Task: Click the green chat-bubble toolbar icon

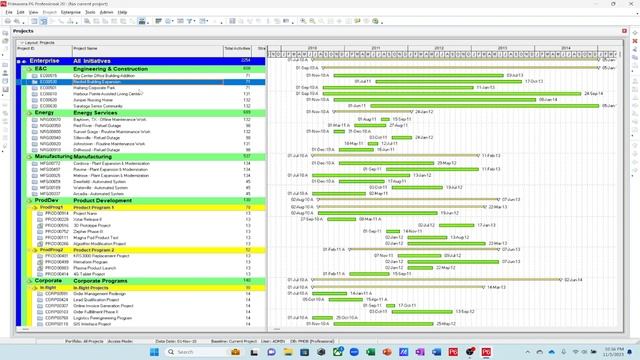Action: point(357,21)
